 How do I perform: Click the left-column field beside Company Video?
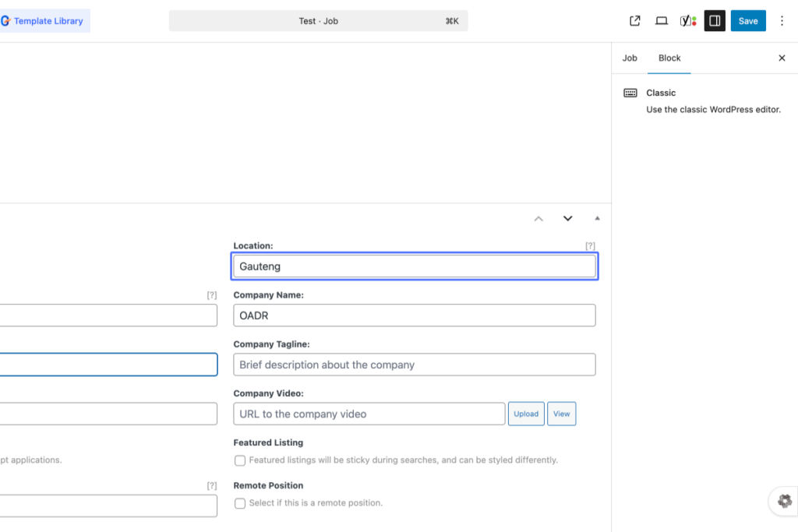[x=108, y=414]
